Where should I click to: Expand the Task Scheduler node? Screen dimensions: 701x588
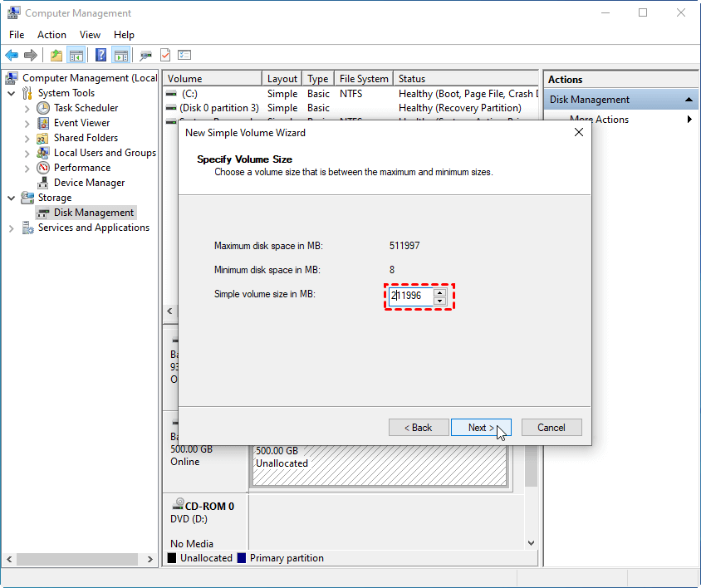point(27,109)
